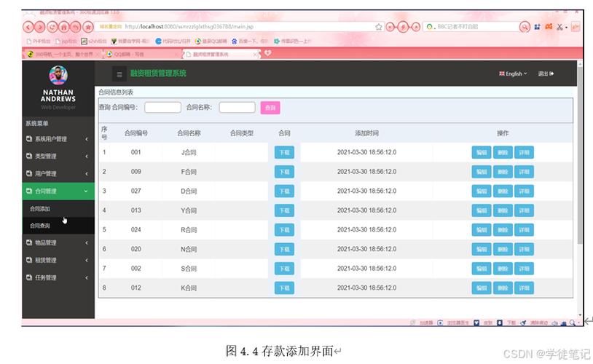Select the 合同添加 submenu item
The image size is (593, 364).
coord(58,209)
